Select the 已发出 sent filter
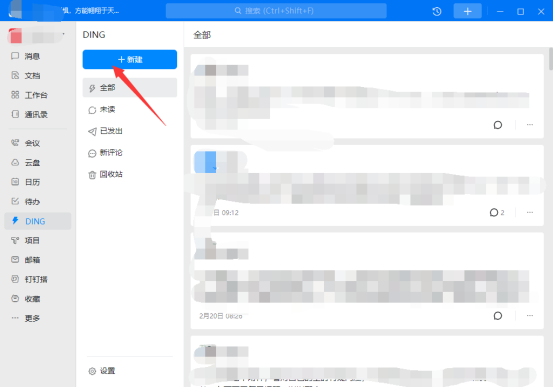This screenshot has width=553, height=387. coord(130,131)
